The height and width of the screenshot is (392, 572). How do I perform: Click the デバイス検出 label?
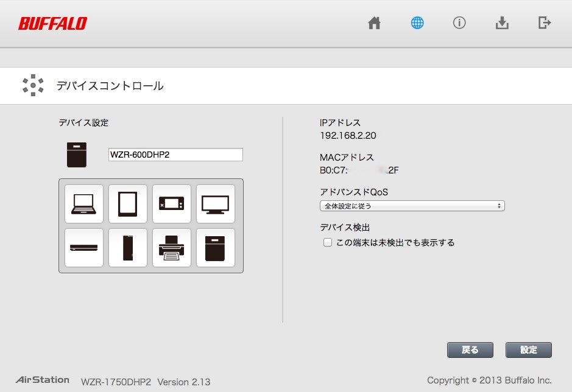[x=345, y=228]
